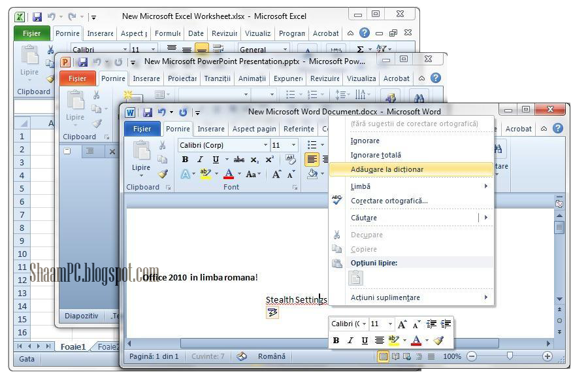The height and width of the screenshot is (387, 588).
Task: Click Format Painter brush in Word Clipboard group
Action: [163, 174]
